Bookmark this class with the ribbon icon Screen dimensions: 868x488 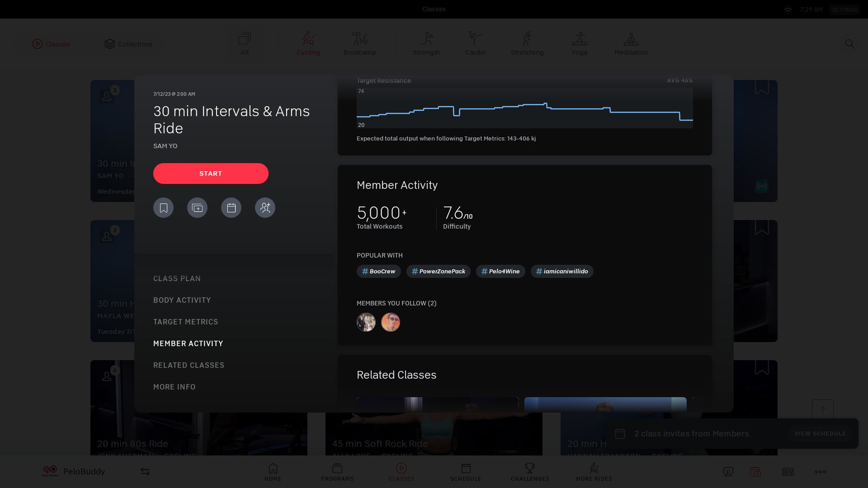click(x=163, y=207)
